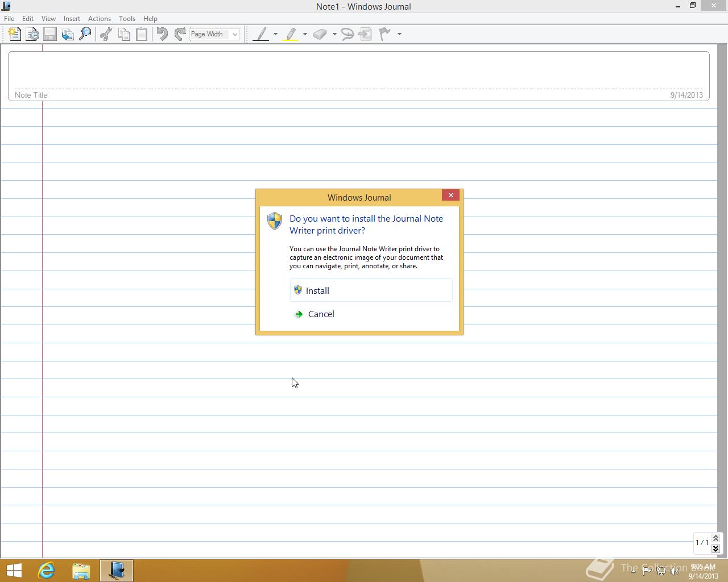Click the Save floppy disk icon
728x582 pixels.
point(50,34)
